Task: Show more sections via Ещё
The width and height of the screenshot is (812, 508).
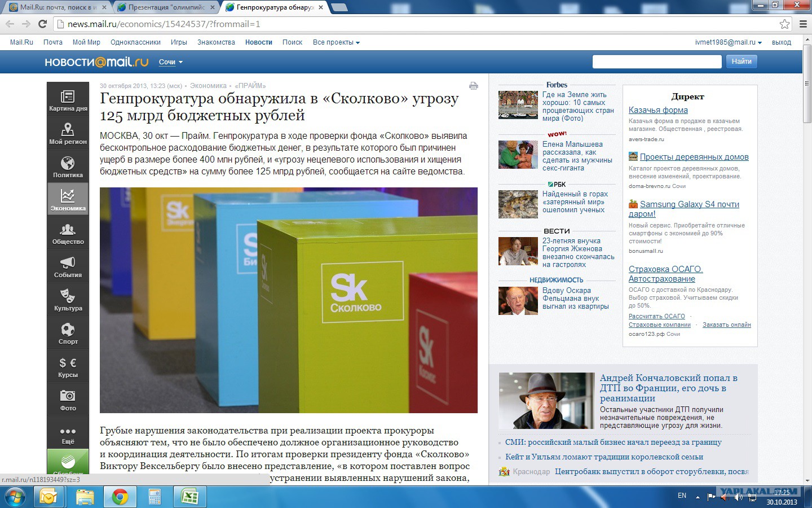Action: pyautogui.click(x=68, y=433)
